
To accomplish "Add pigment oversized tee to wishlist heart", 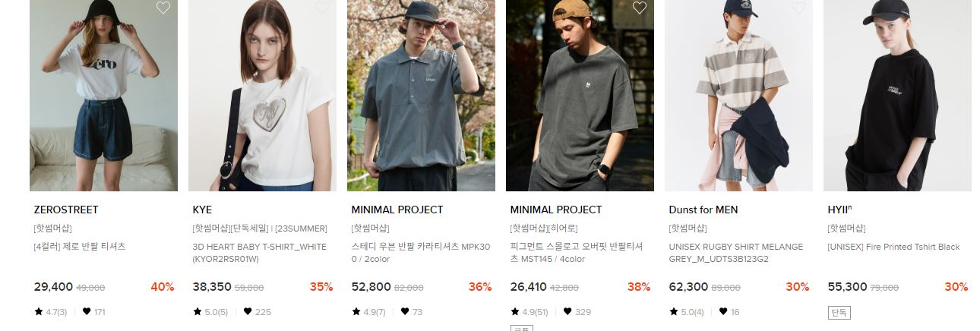I will pos(640,8).
